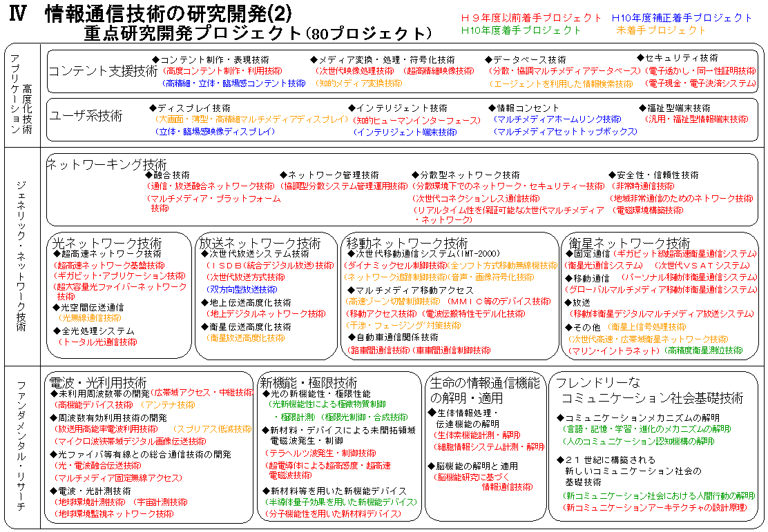This screenshot has width=768, height=532.
Task: Click the 衛星ネットワーク技術 heading
Action: 629,244
